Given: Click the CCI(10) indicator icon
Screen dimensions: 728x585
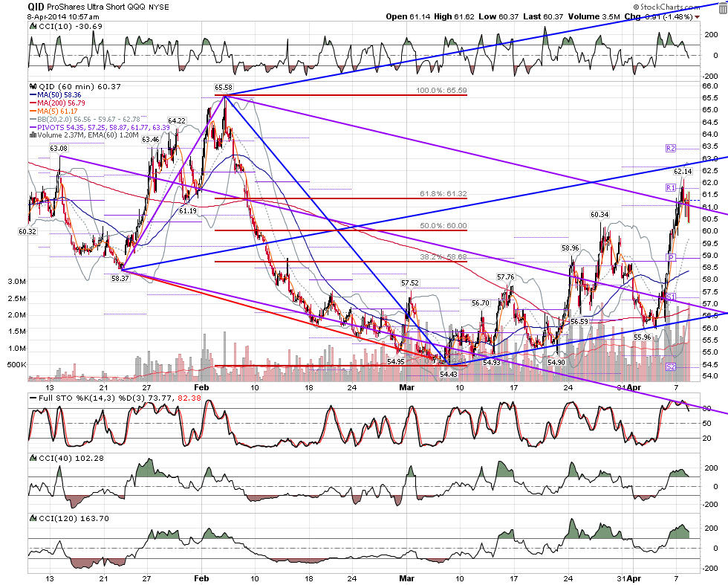Looking at the screenshot, I should pyautogui.click(x=33, y=27).
